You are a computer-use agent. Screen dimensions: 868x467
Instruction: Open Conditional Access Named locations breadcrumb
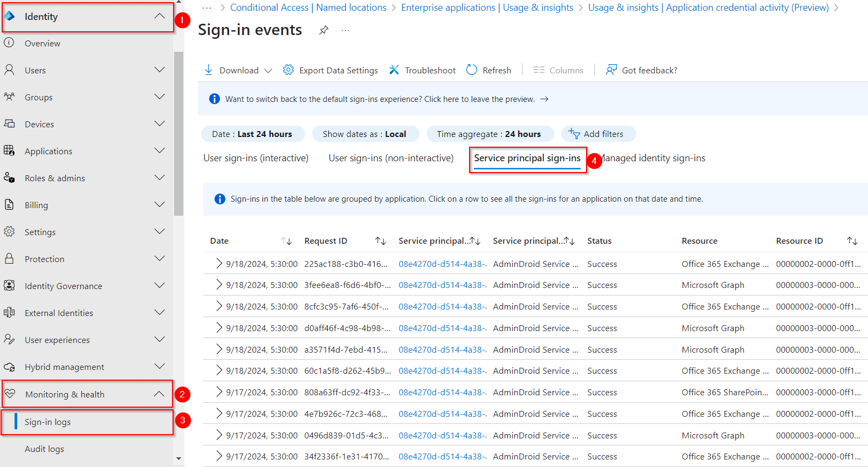308,8
